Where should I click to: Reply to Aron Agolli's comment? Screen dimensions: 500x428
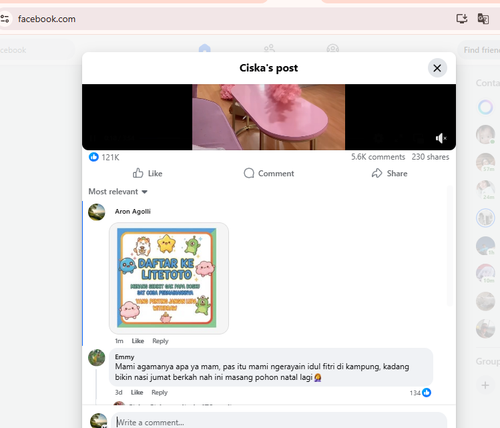tap(160, 341)
